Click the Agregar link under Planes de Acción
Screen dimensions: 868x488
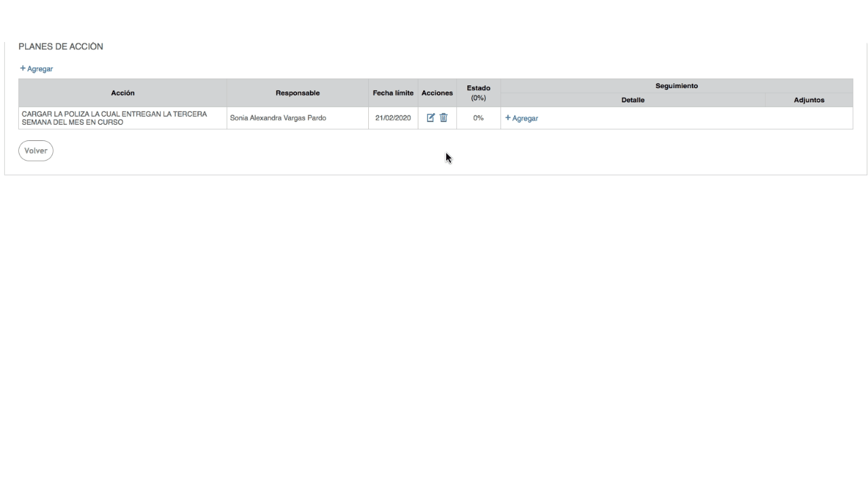[39, 69]
